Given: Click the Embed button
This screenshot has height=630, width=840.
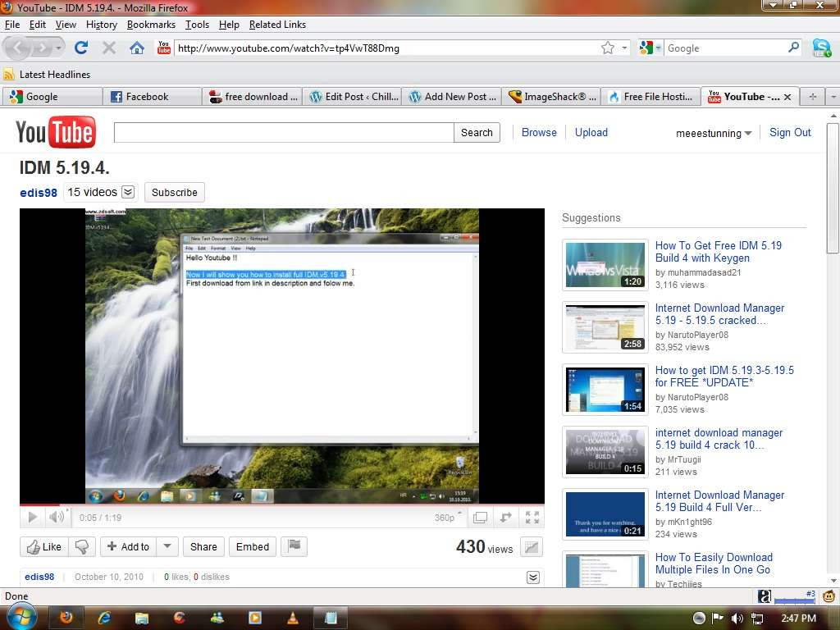Looking at the screenshot, I should [253, 546].
